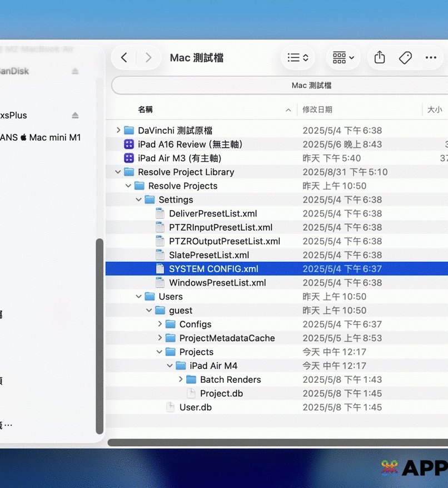Open the Share toolbar icon
448x488 pixels.
(380, 58)
